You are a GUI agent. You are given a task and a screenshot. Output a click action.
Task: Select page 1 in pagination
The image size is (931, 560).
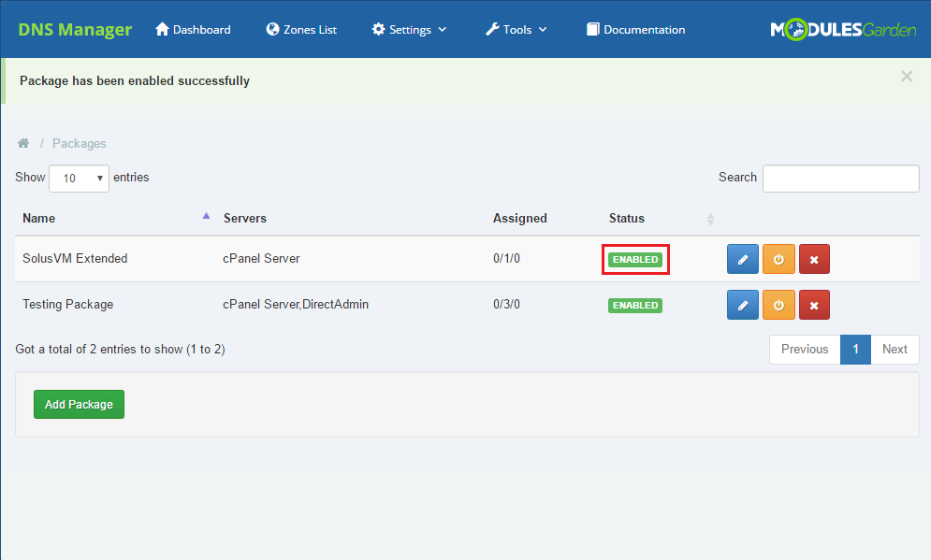pos(855,349)
